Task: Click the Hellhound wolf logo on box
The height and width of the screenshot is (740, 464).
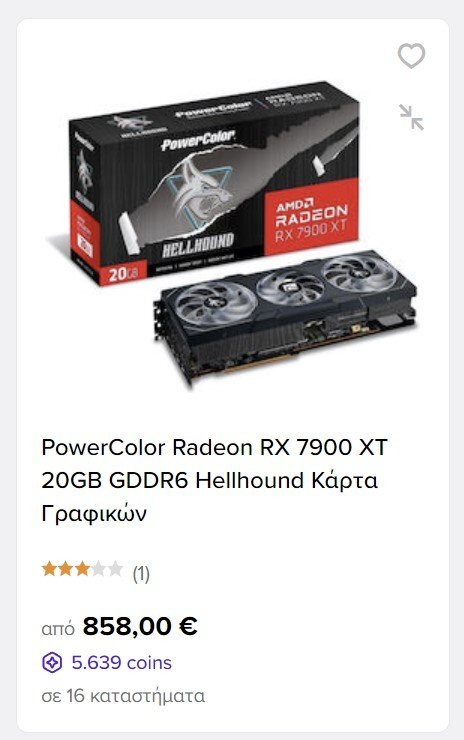Action: 197,192
